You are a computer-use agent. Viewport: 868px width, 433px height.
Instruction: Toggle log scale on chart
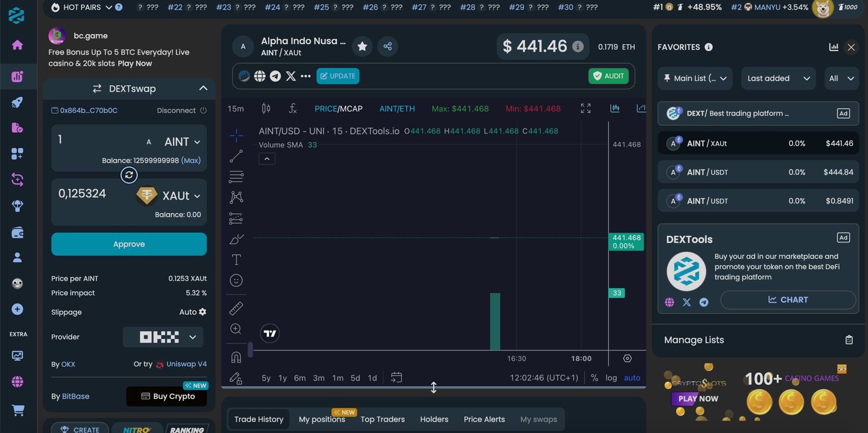click(x=611, y=378)
